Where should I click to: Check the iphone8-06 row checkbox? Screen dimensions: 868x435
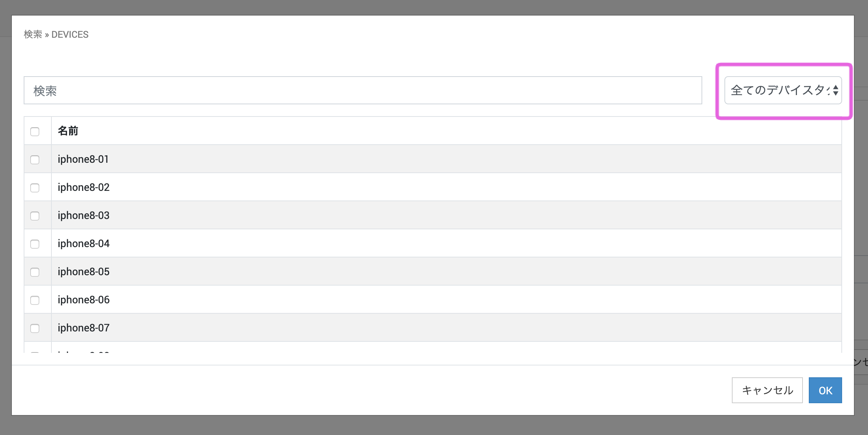click(x=35, y=300)
